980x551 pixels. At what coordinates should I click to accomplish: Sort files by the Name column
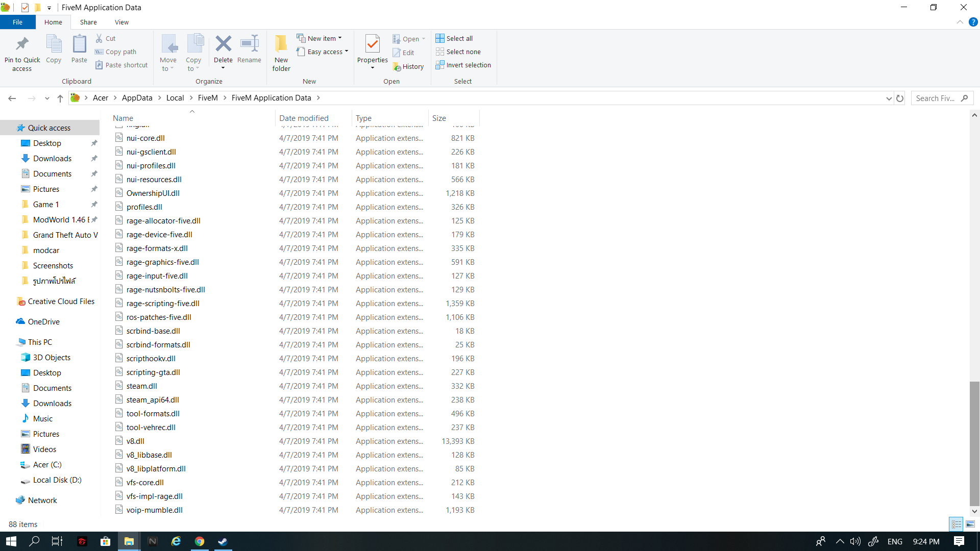(122, 118)
